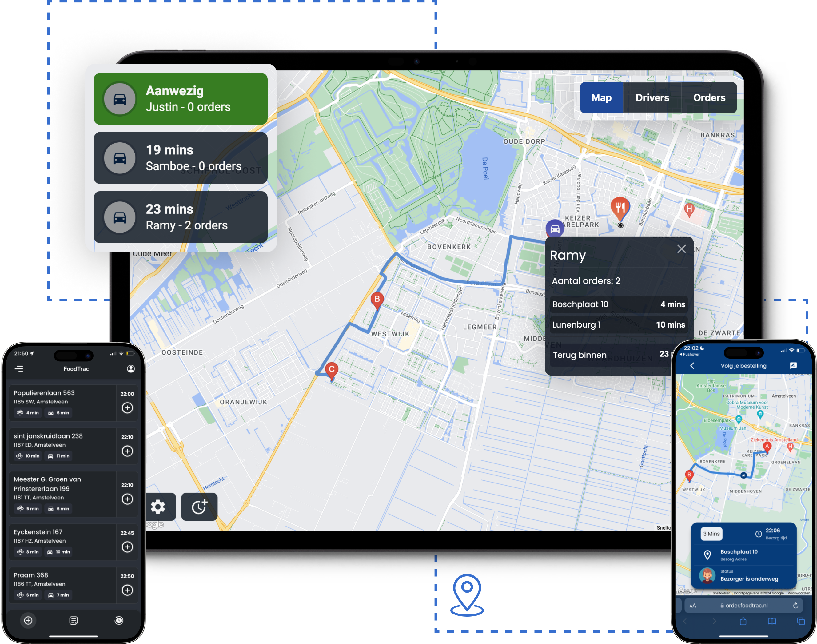817x644 pixels.
Task: Go back from Volg je bestelling screen
Action: (692, 366)
